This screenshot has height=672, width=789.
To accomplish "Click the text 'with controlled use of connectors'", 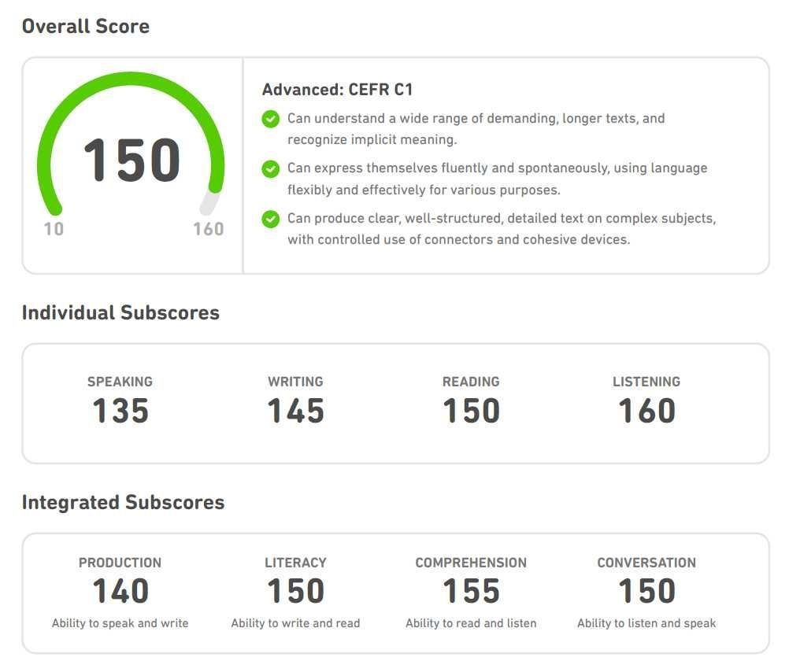I will pyautogui.click(x=391, y=240).
